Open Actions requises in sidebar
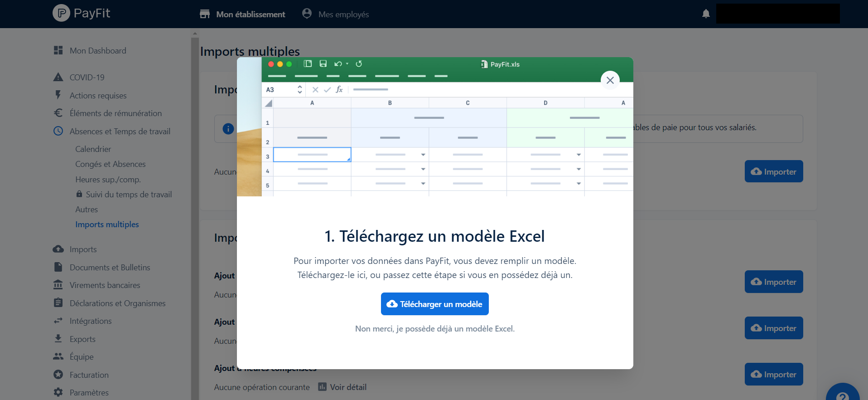This screenshot has height=400, width=868. [x=98, y=95]
